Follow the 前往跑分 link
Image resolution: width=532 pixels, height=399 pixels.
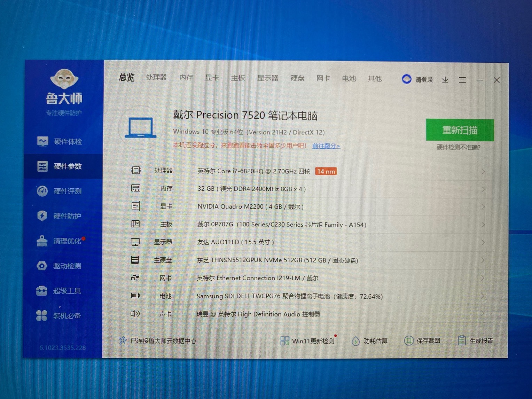coord(326,146)
